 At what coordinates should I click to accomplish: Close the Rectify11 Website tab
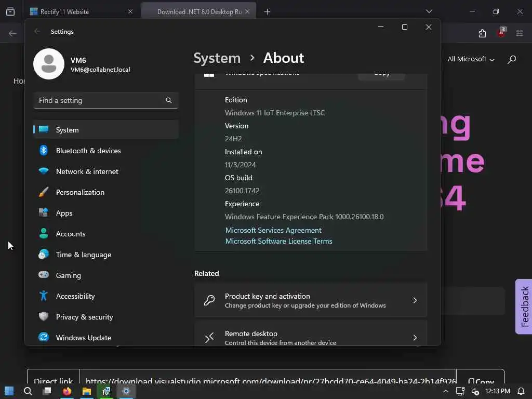click(130, 11)
